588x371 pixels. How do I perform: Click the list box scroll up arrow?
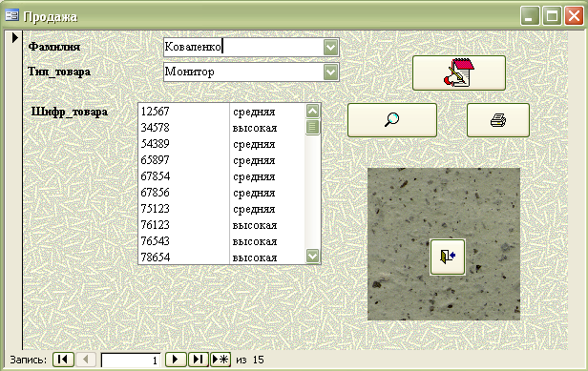pos(312,111)
